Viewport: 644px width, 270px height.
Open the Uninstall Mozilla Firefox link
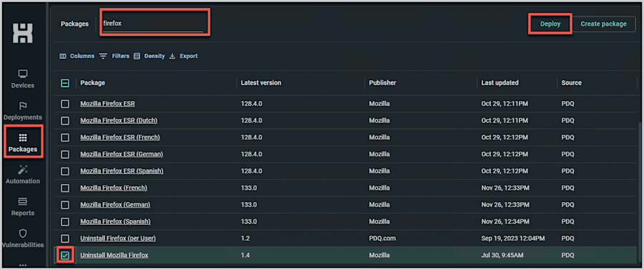(114, 255)
